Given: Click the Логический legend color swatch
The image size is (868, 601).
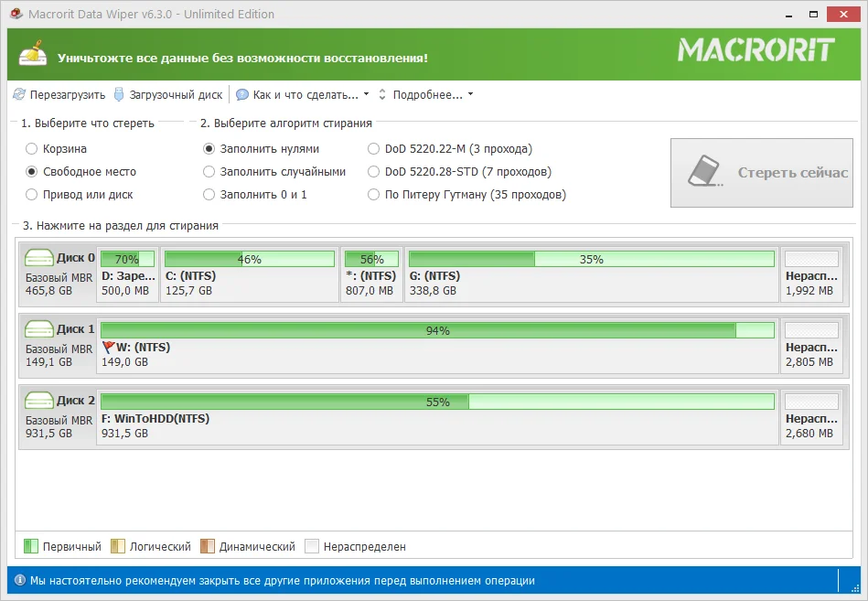Looking at the screenshot, I should point(118,546).
